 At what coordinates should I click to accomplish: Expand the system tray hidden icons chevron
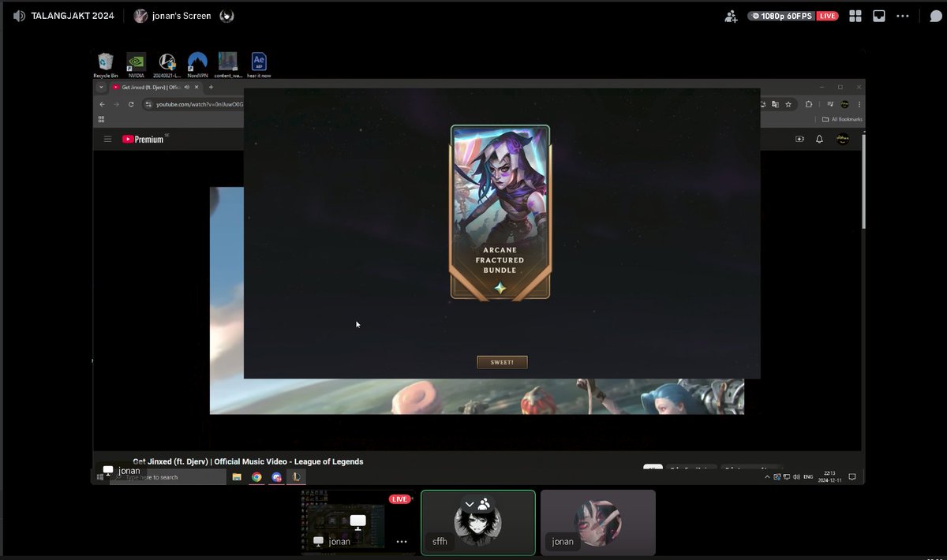coord(768,477)
